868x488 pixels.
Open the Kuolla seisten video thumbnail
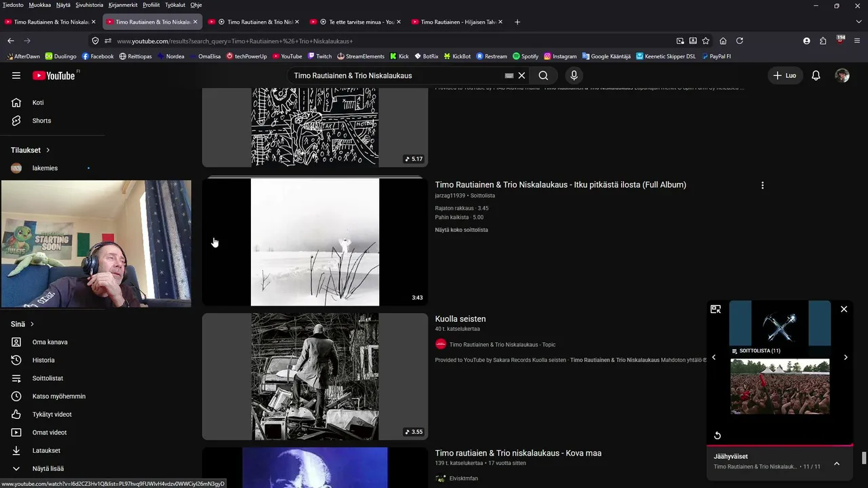pos(315,376)
